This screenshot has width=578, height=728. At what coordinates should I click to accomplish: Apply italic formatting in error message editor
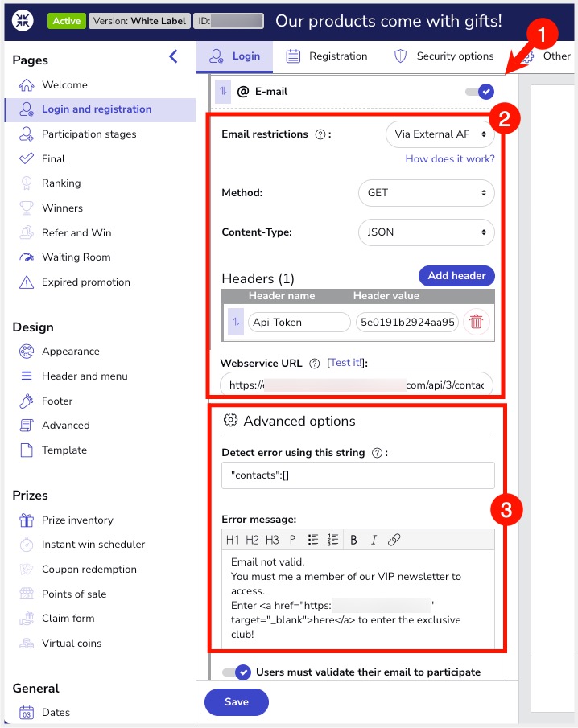click(x=374, y=541)
